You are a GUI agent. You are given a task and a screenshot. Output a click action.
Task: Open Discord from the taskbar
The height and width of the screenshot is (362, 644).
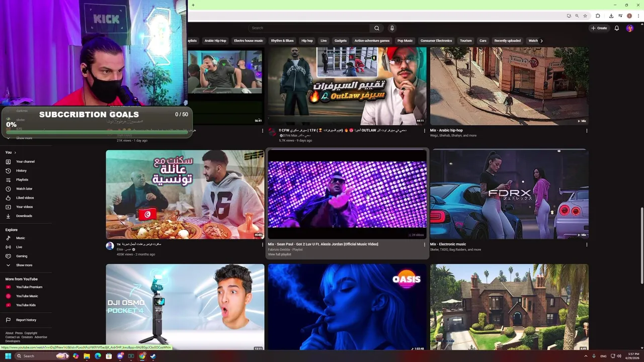point(120,356)
